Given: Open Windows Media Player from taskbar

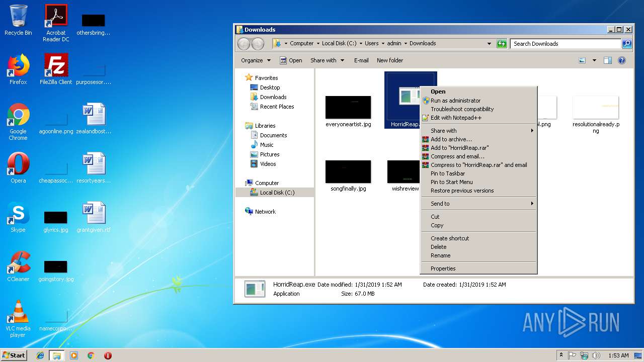Looking at the screenshot, I should [x=74, y=355].
